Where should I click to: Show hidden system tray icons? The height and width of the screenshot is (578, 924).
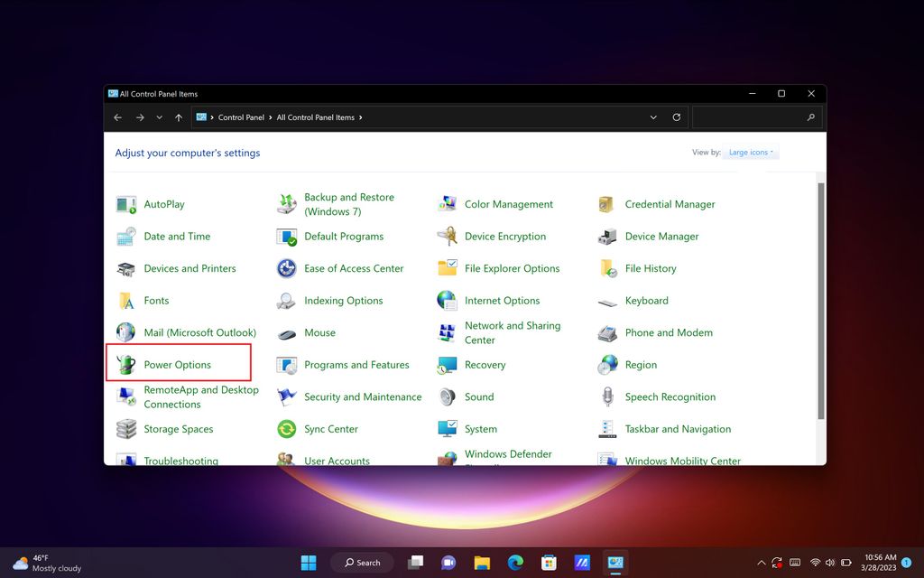click(761, 562)
